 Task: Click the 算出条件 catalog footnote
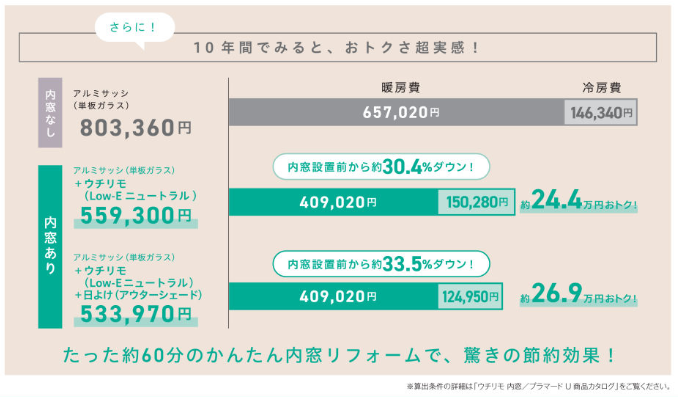pyautogui.click(x=539, y=386)
